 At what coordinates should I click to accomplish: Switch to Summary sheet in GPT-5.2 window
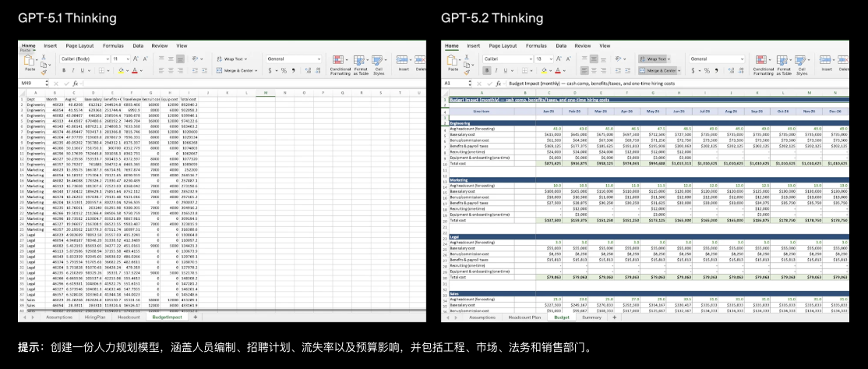point(591,317)
